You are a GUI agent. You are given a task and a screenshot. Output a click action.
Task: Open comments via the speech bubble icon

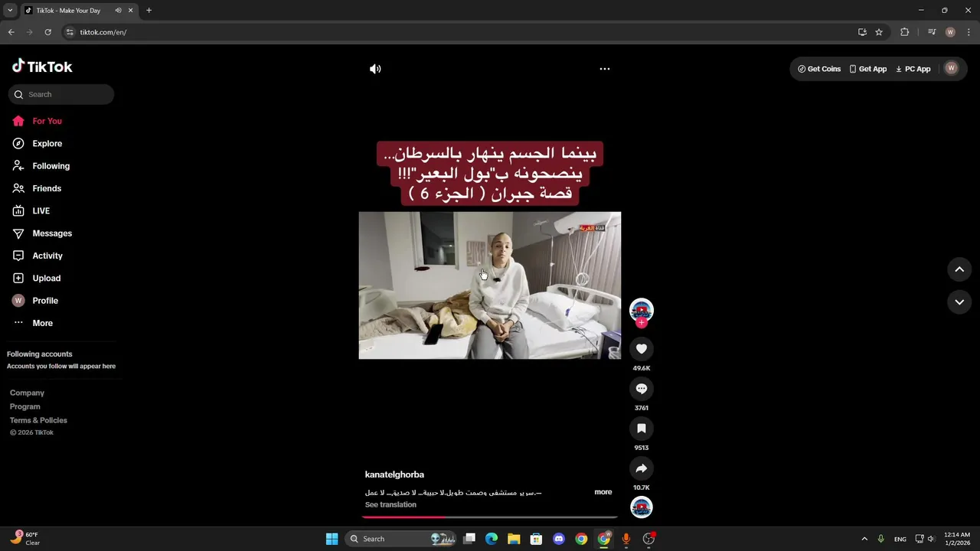642,389
